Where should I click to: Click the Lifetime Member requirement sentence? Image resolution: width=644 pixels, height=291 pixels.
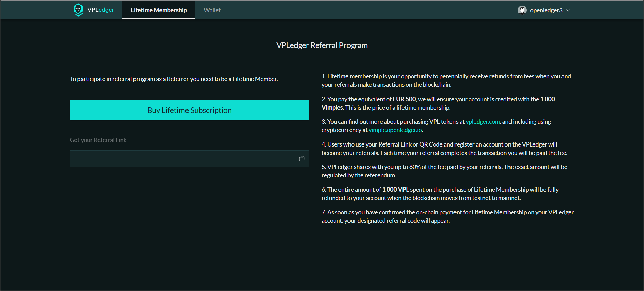tap(174, 79)
